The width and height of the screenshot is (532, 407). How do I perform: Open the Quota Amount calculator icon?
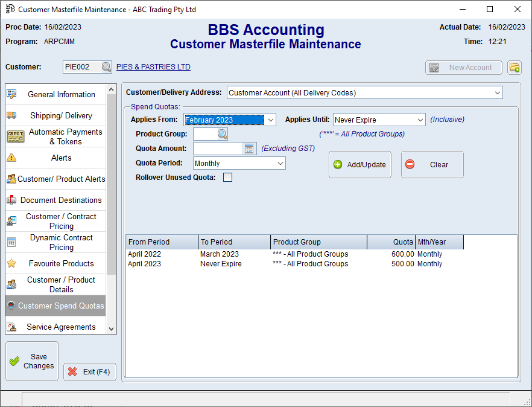point(249,149)
